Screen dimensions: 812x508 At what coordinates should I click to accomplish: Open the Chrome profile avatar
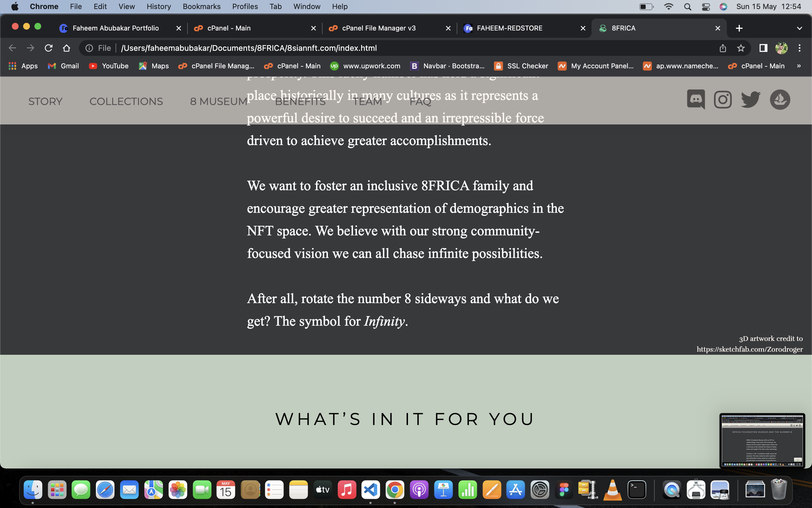tap(782, 48)
